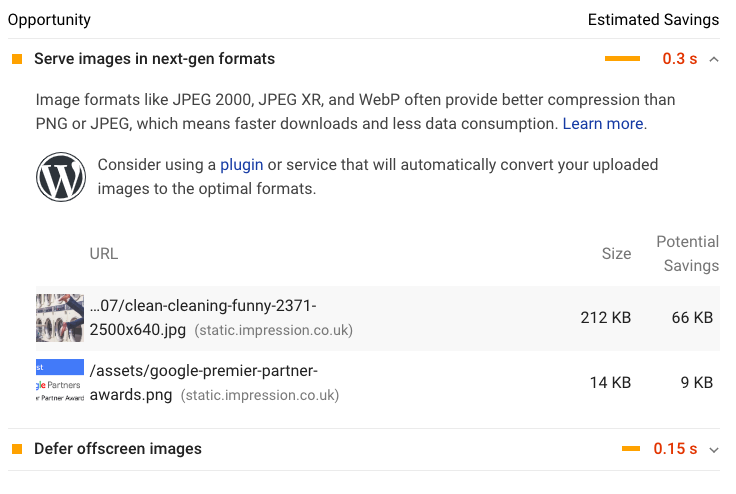Collapse the Serve images in next-gen formats section
This screenshot has width=736, height=494.
click(x=714, y=59)
